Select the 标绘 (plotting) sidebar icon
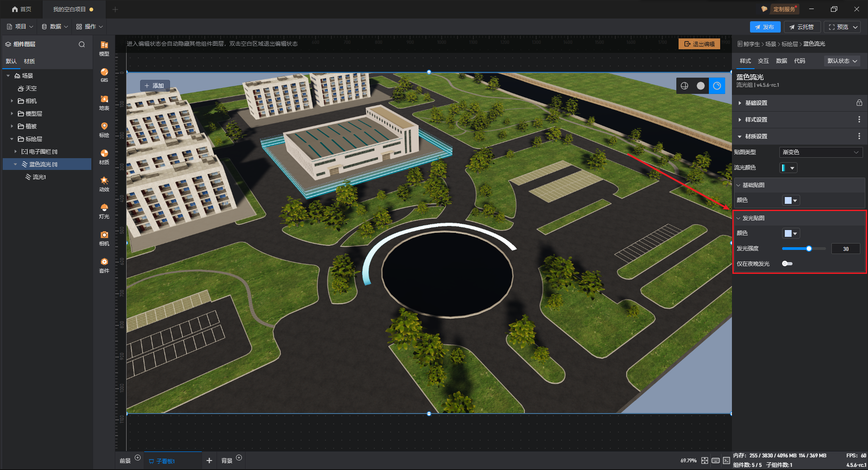Image resolution: width=868 pixels, height=470 pixels. 104,129
